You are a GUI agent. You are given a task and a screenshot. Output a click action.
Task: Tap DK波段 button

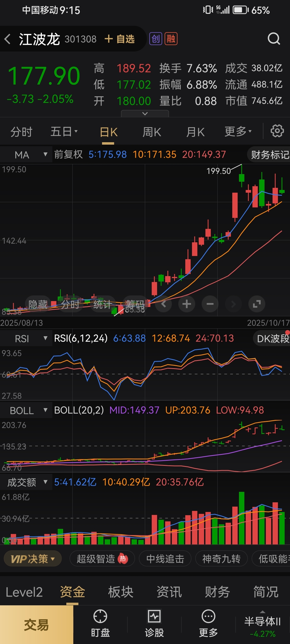point(272,339)
